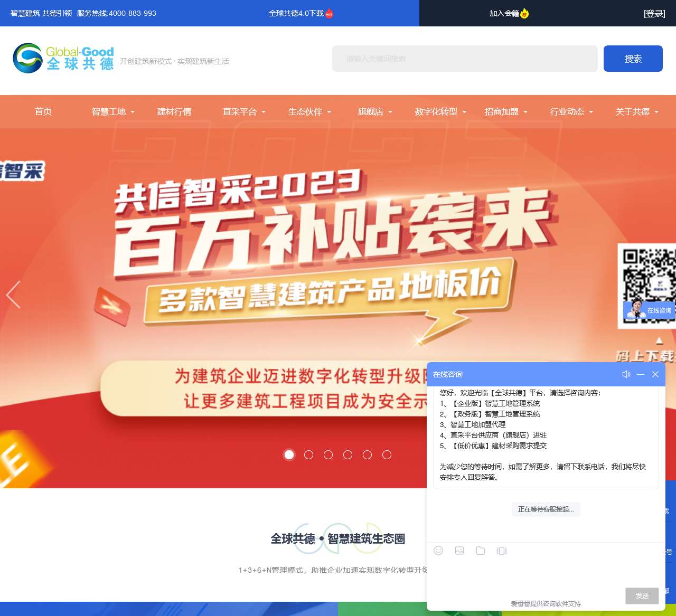This screenshot has height=616, width=676.
Task: Click the send image icon in chat
Action: [459, 551]
